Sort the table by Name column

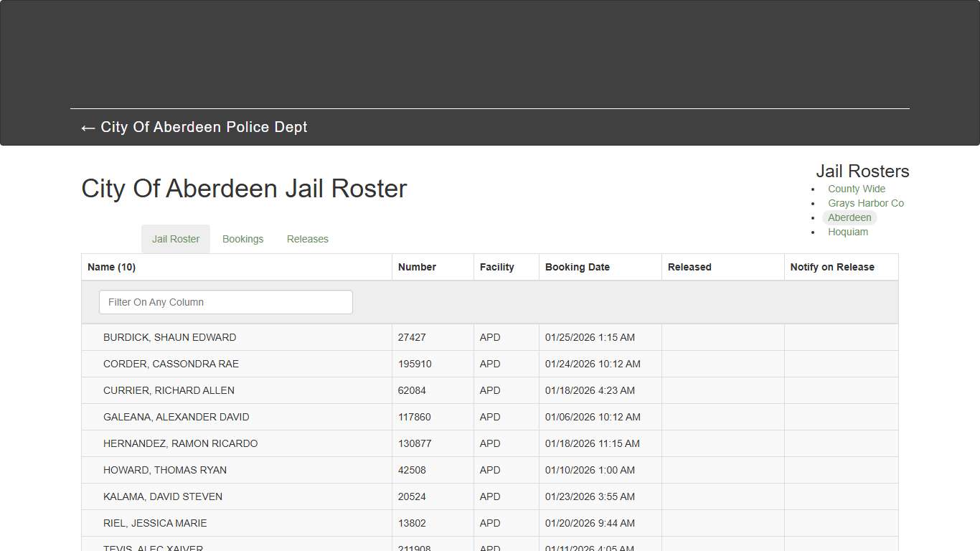point(111,266)
